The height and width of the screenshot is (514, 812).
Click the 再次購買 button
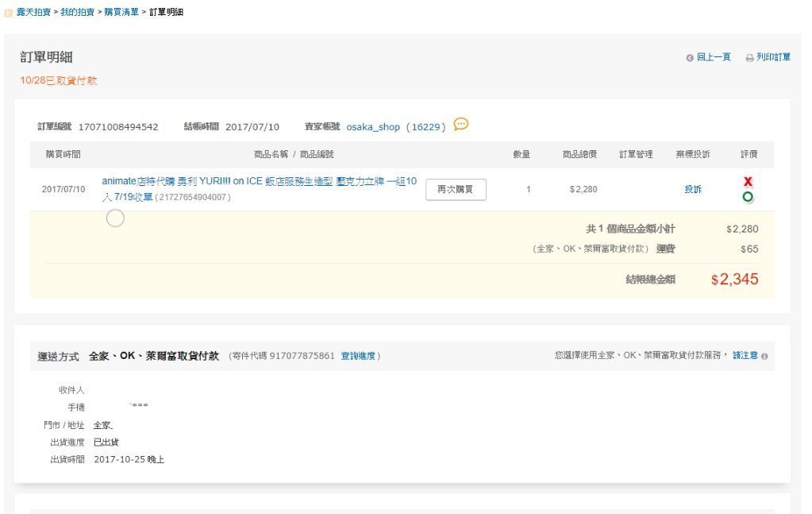[x=456, y=190]
